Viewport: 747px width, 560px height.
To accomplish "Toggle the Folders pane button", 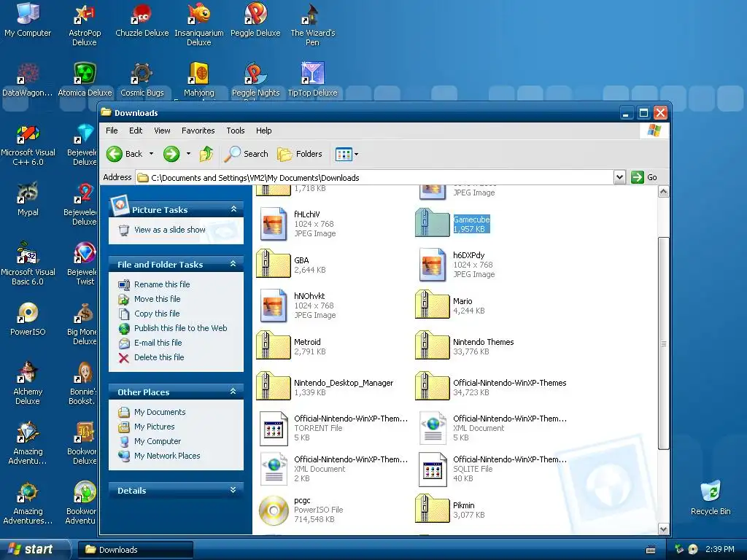I will 300,154.
